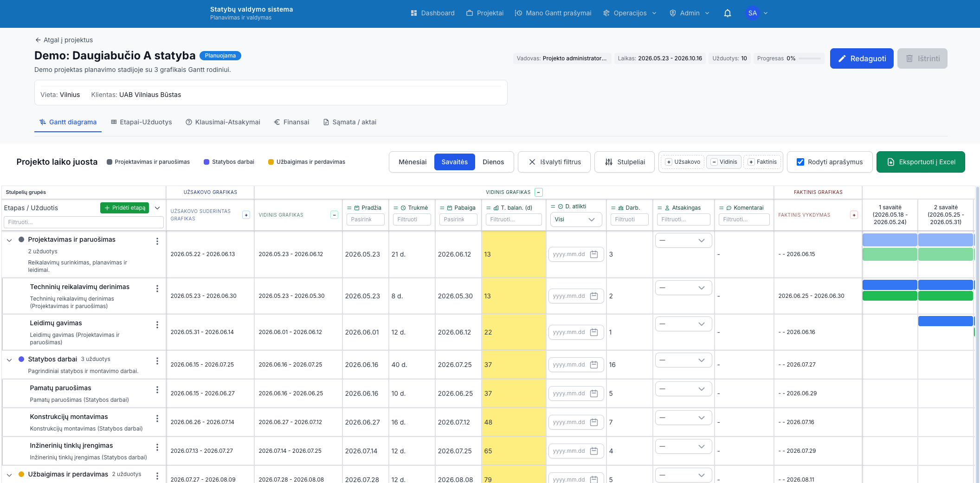Open Projektai from the top navigation
980x483 pixels.
click(x=485, y=13)
